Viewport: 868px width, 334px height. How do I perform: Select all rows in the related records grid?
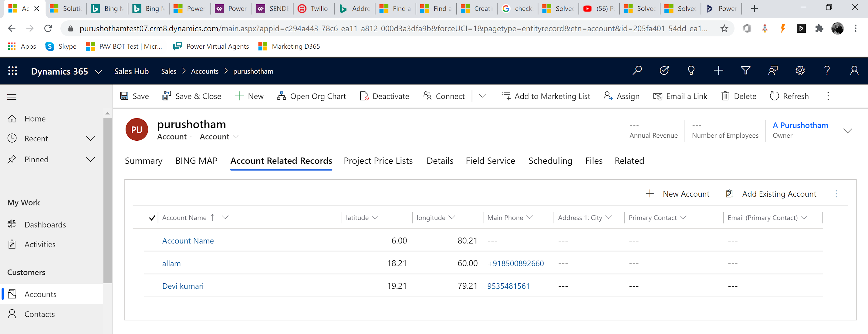(152, 218)
